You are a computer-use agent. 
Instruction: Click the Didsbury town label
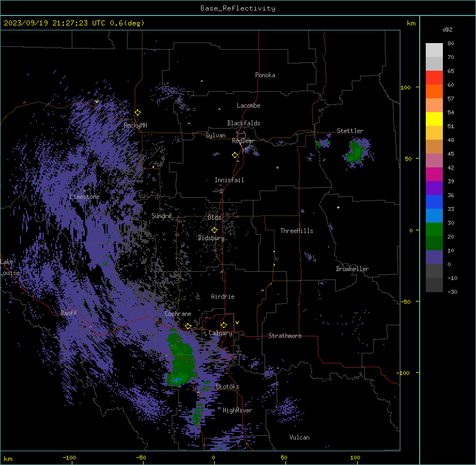(211, 238)
